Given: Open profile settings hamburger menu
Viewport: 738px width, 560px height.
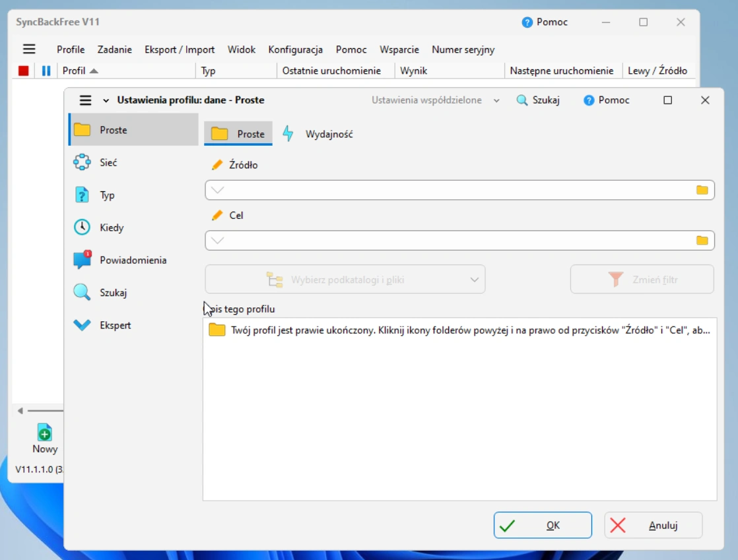Looking at the screenshot, I should [x=85, y=100].
